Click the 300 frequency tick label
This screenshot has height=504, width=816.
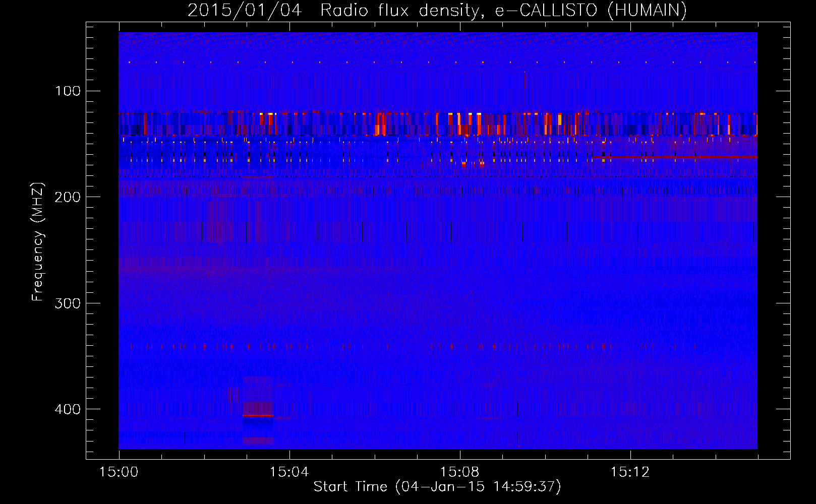point(68,303)
